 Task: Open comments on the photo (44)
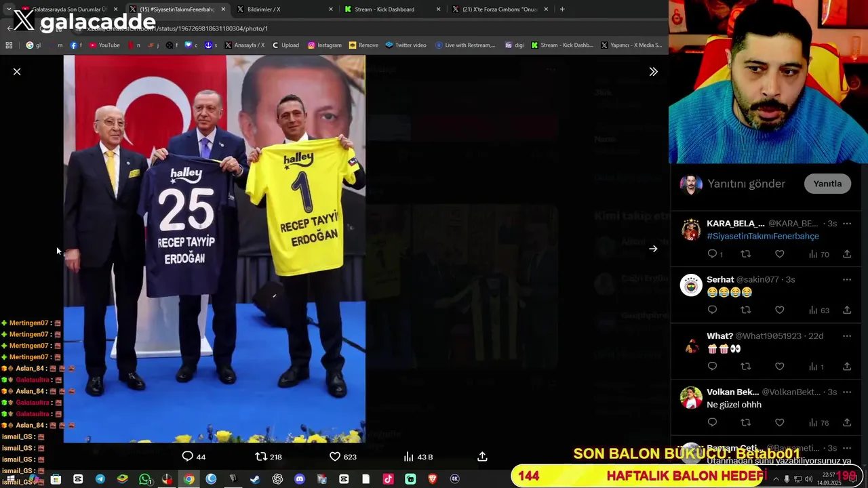coord(194,457)
